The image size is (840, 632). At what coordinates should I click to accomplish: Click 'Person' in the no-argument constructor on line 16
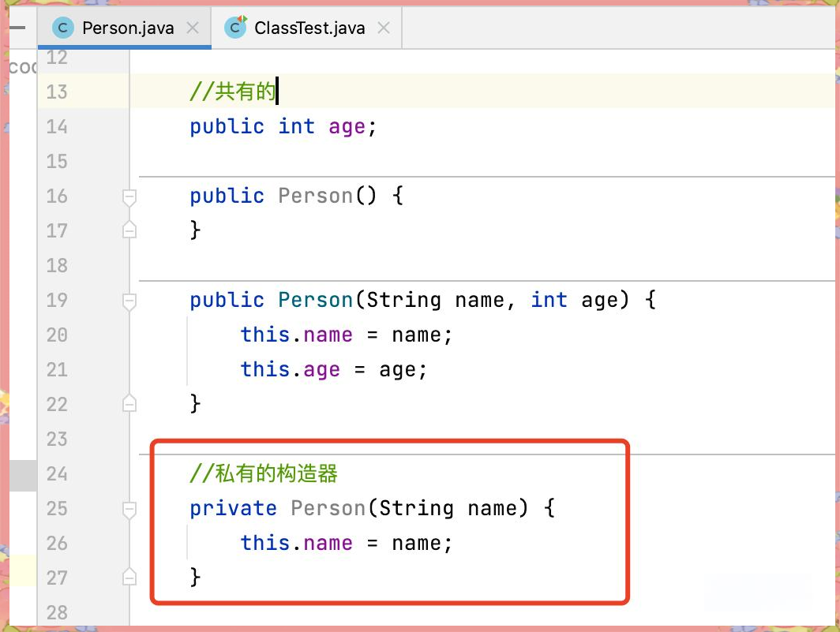pyautogui.click(x=316, y=196)
